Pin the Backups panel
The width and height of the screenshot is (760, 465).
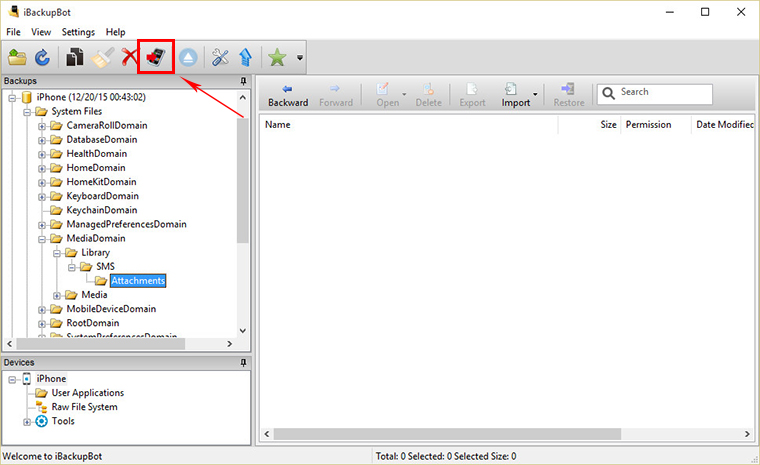click(243, 81)
